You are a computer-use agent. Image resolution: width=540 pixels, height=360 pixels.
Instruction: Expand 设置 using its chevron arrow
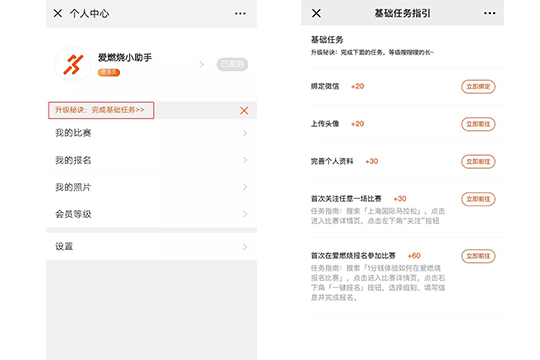[245, 246]
